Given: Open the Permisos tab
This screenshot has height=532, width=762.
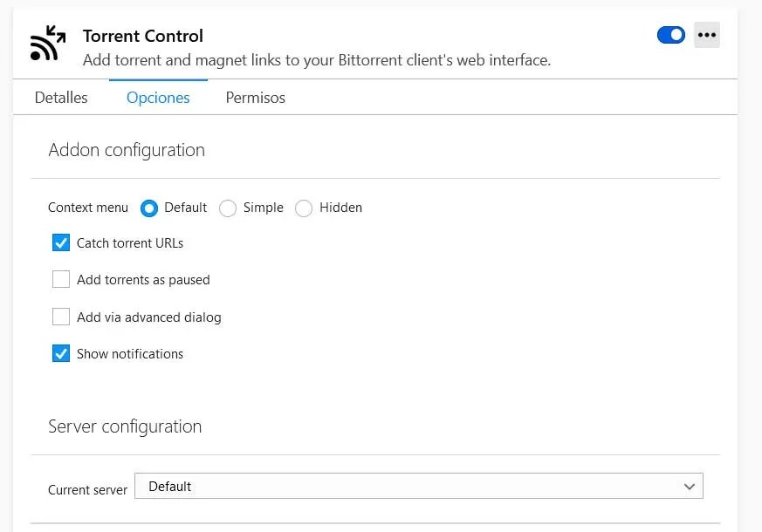Looking at the screenshot, I should click(x=255, y=98).
